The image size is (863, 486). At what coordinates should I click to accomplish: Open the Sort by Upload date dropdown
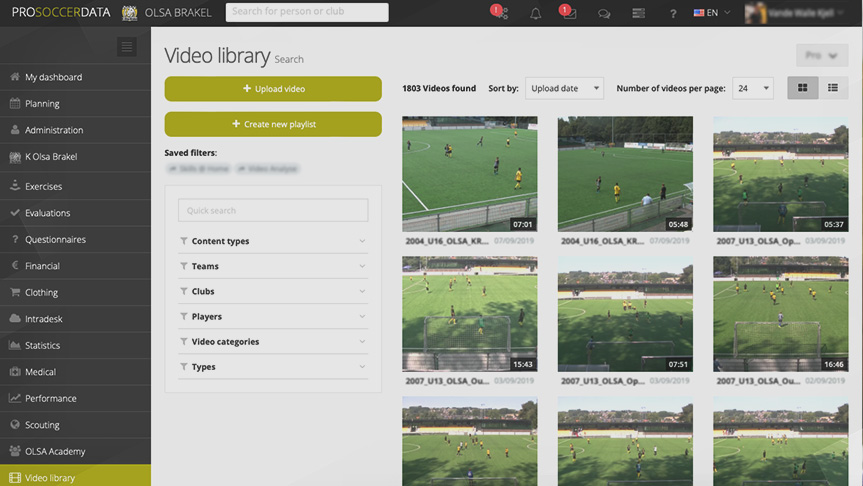coord(564,88)
